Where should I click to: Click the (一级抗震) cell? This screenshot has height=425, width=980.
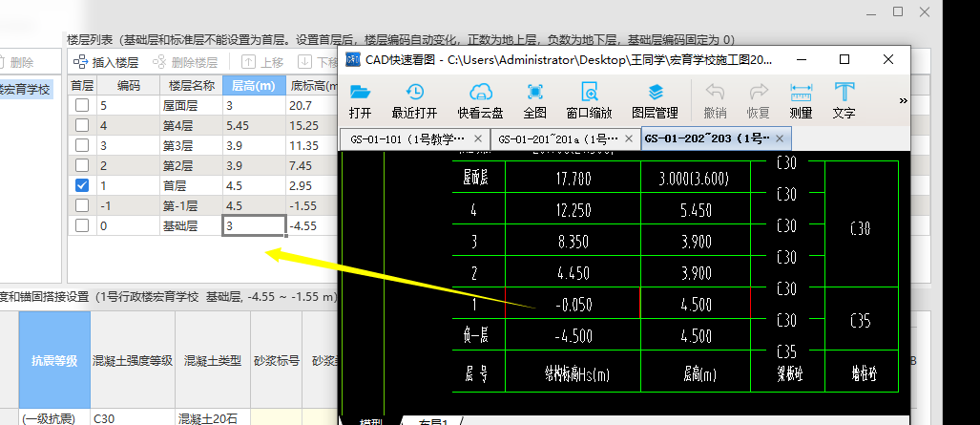point(54,417)
